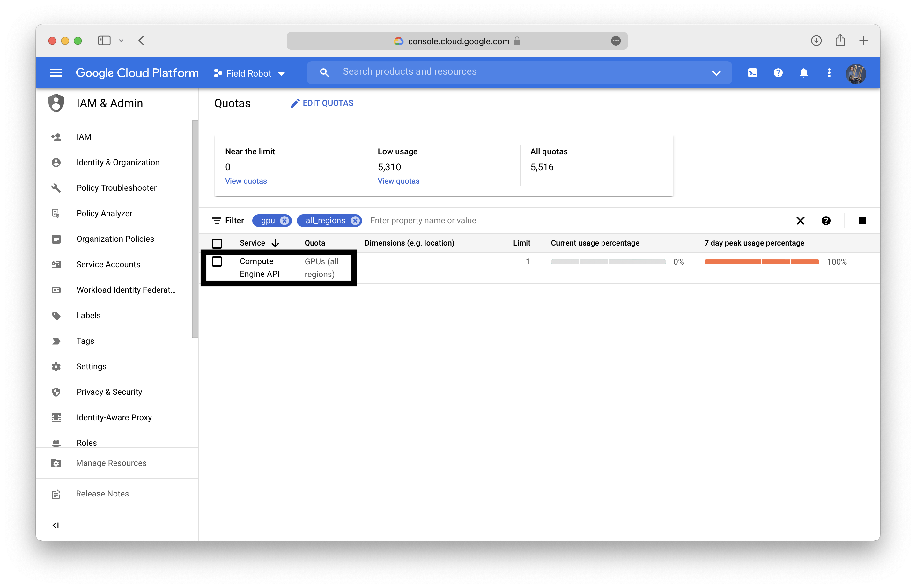Click the 7 day peak usage bar
This screenshot has height=588, width=916.
coord(761,262)
